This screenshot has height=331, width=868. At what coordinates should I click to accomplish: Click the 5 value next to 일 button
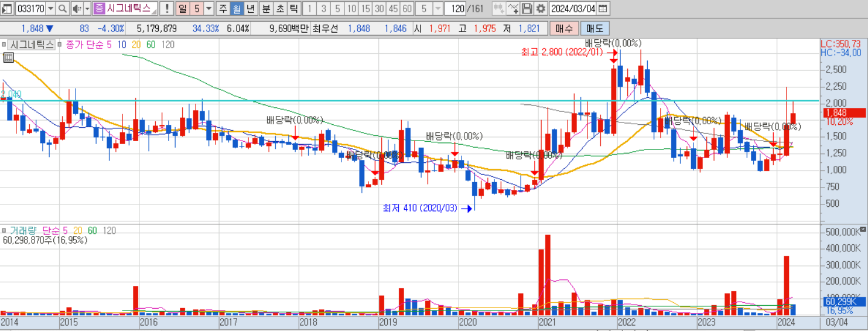(197, 8)
